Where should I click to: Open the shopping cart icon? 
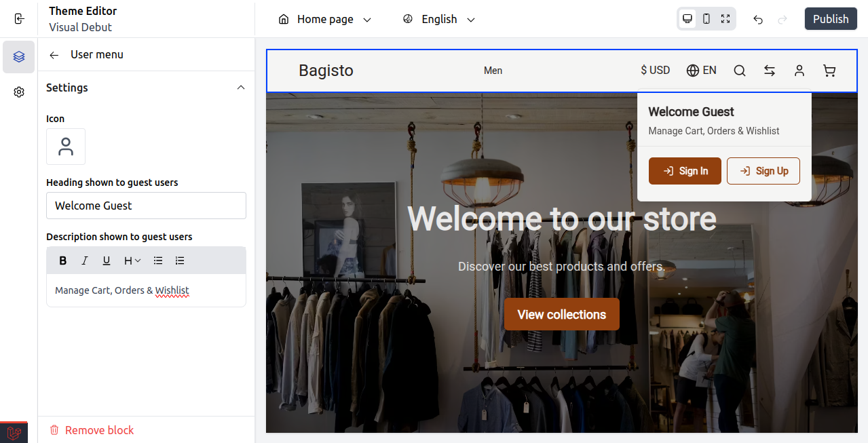click(x=829, y=71)
